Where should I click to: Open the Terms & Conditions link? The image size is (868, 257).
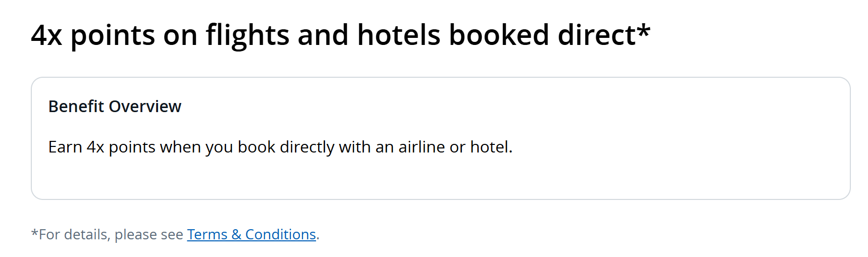tap(251, 234)
